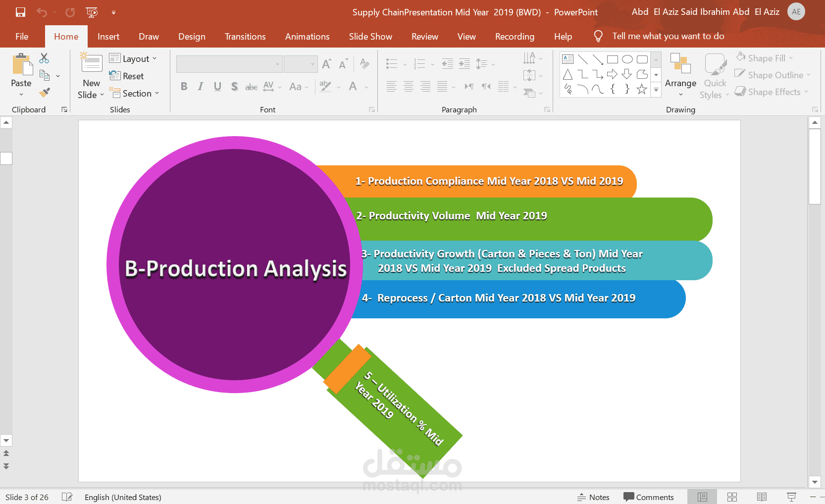
Task: Open Quick Styles gallery
Action: tap(715, 76)
